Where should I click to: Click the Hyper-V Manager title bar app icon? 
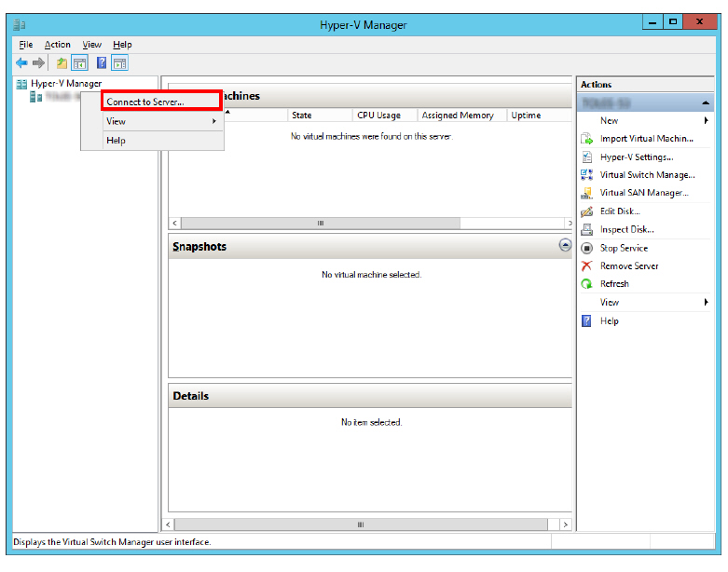tap(20, 24)
